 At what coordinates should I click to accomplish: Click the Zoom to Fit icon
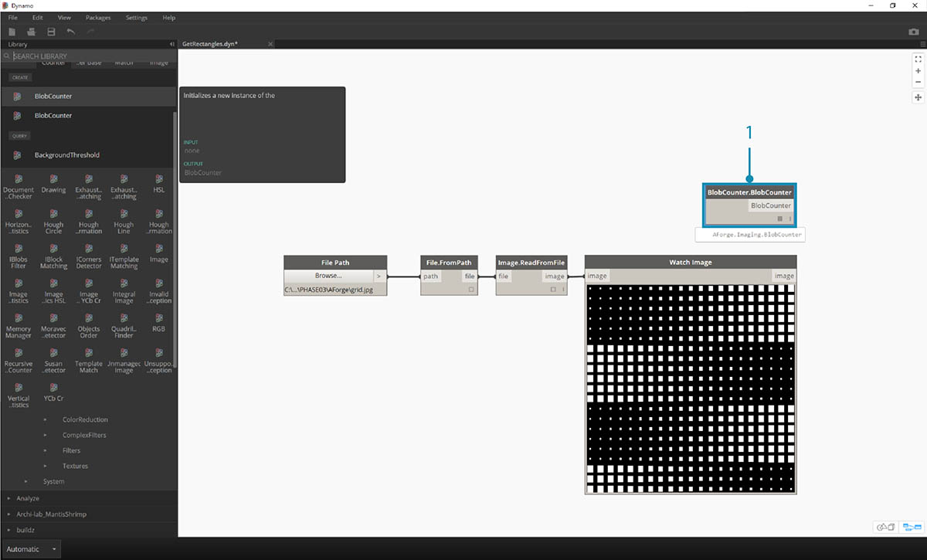(918, 59)
